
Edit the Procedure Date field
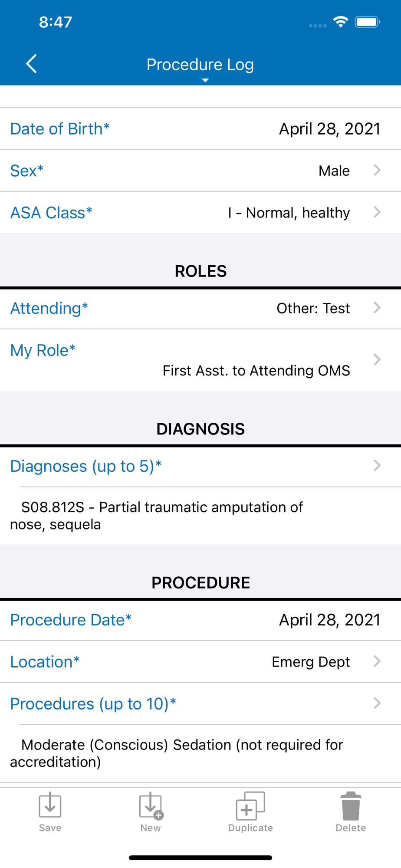tap(200, 620)
